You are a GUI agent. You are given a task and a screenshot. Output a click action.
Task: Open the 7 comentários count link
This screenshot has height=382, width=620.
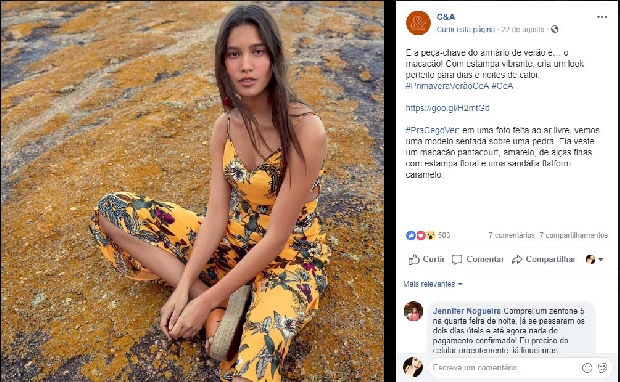pyautogui.click(x=511, y=235)
